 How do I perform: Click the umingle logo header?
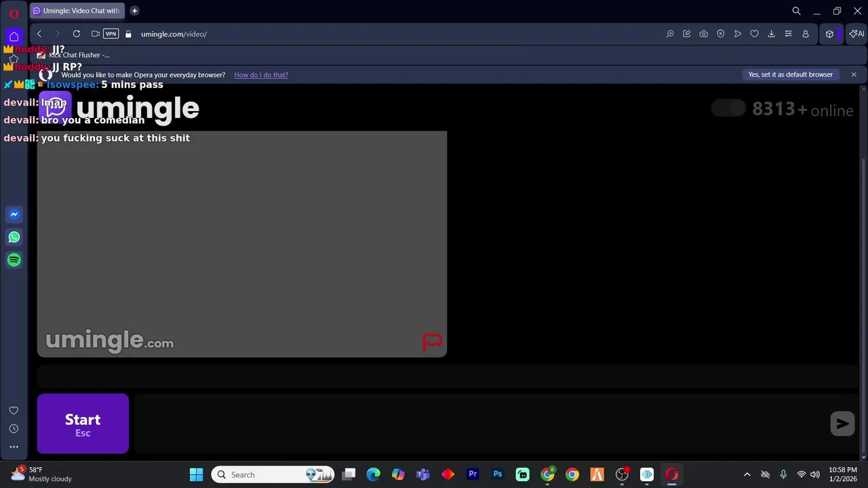119,108
